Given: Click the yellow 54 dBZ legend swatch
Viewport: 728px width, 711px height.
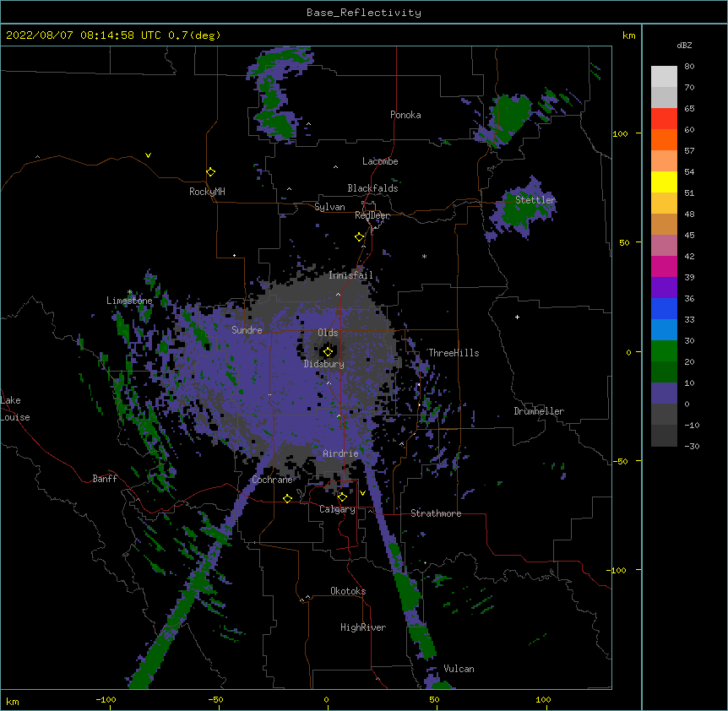Looking at the screenshot, I should 664,182.
